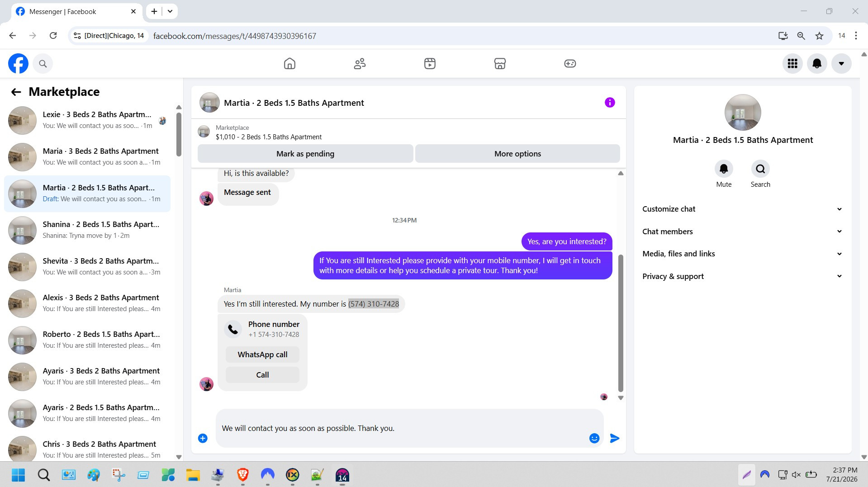This screenshot has width=868, height=487.
Task: Toggle the muted volume icon in tray
Action: point(796,475)
